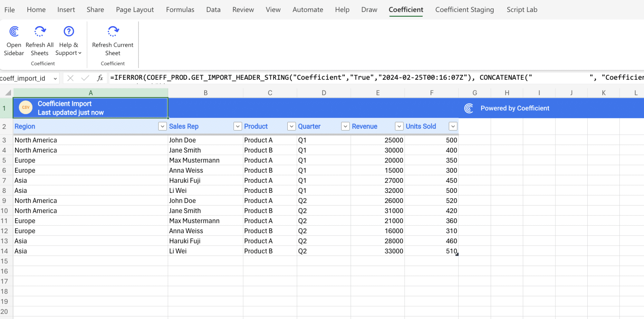The width and height of the screenshot is (644, 319).
Task: Select units sold cell 350
Action: tap(431, 160)
